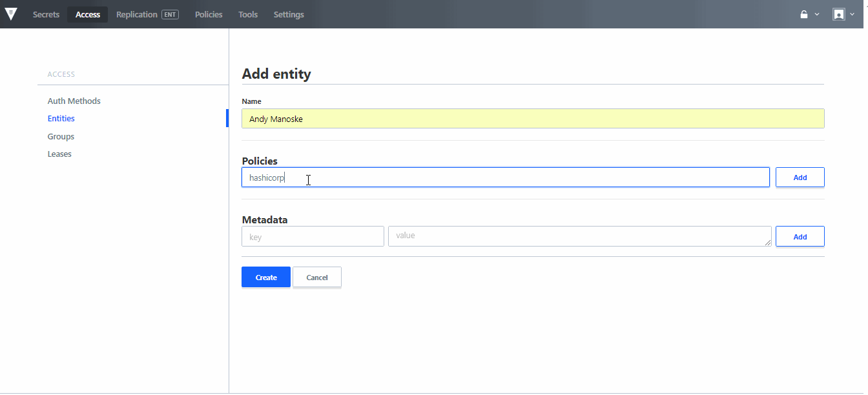Click the Vault logo icon
The image size is (868, 395).
point(11,14)
